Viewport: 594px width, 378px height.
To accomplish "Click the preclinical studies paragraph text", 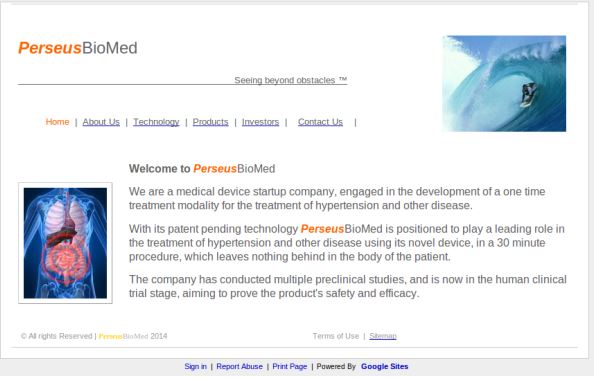I will (x=348, y=286).
